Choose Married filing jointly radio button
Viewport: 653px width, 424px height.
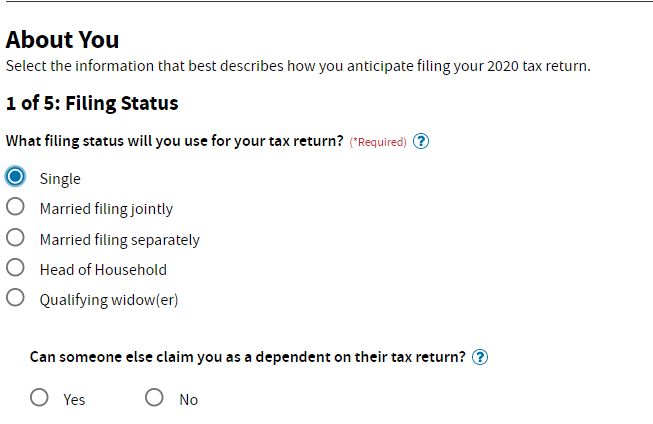(15, 207)
